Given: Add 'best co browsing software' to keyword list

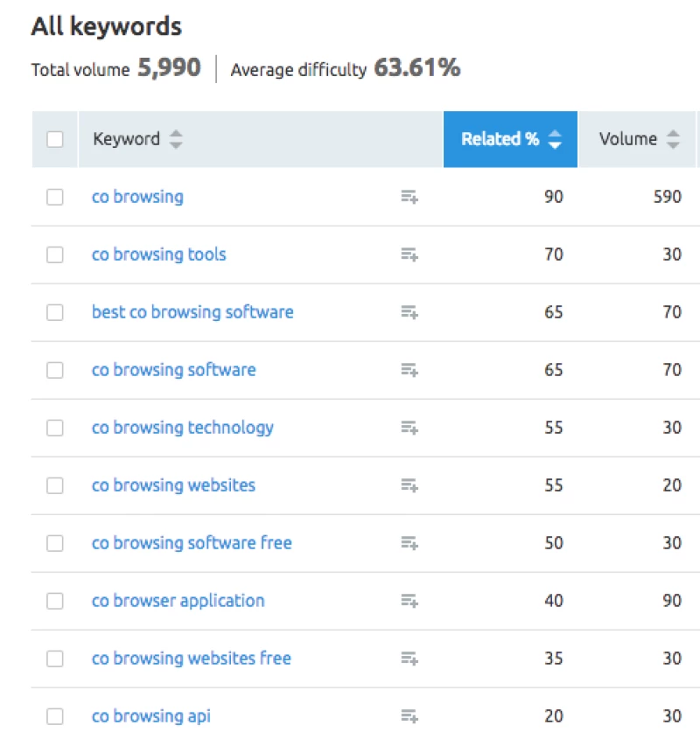Looking at the screenshot, I should click(x=409, y=312).
